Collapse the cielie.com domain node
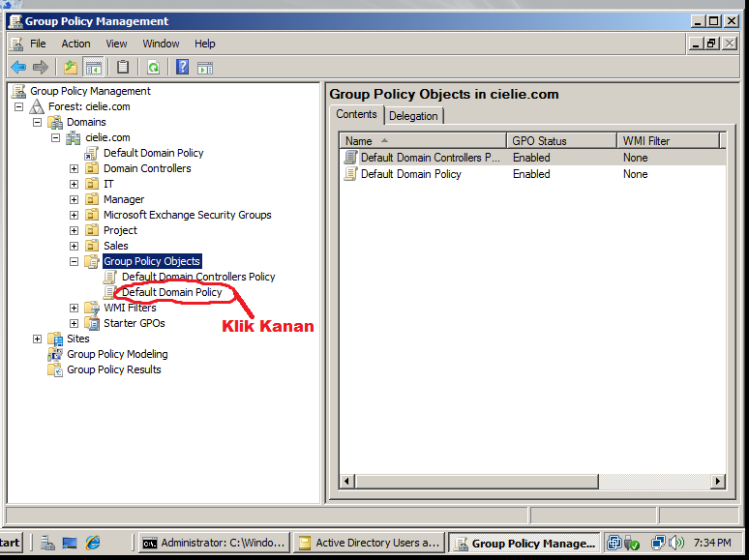Screen dimensions: 749x560 pyautogui.click(x=56, y=138)
